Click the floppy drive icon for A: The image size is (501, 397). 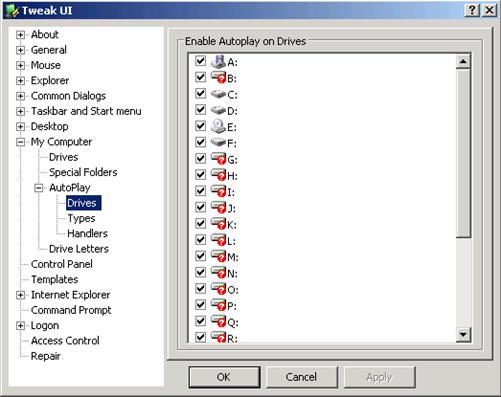(x=218, y=62)
